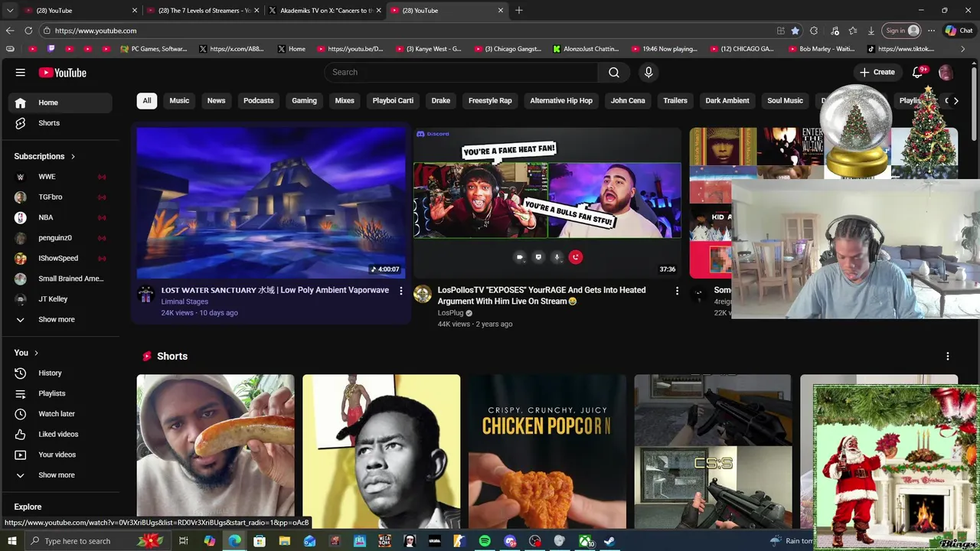Viewport: 980px width, 551px height.
Task: Open LosPollosTV EXPOSES YourRAGE video title
Action: pos(542,295)
